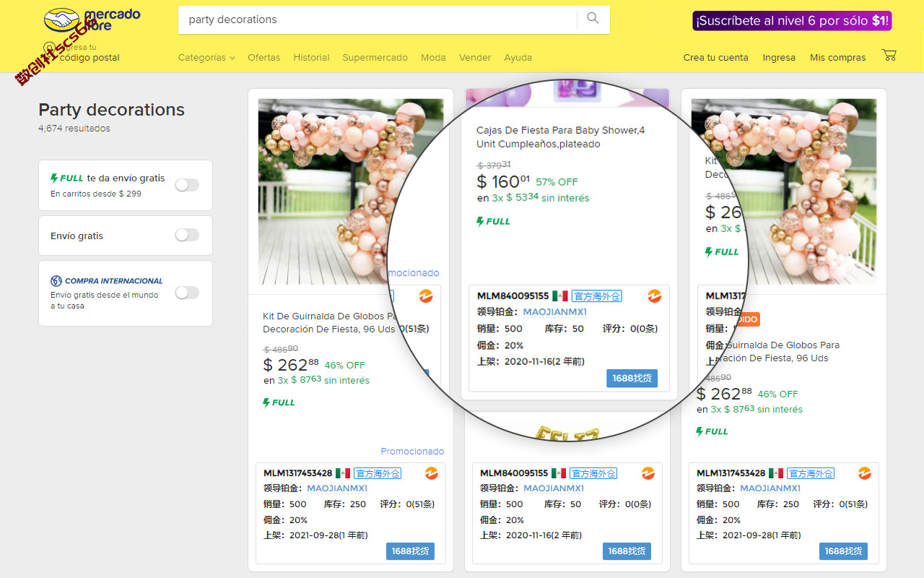The width and height of the screenshot is (924, 578).
Task: Click Mexican flag in right card's MLM1317453428 panel
Action: click(x=776, y=473)
